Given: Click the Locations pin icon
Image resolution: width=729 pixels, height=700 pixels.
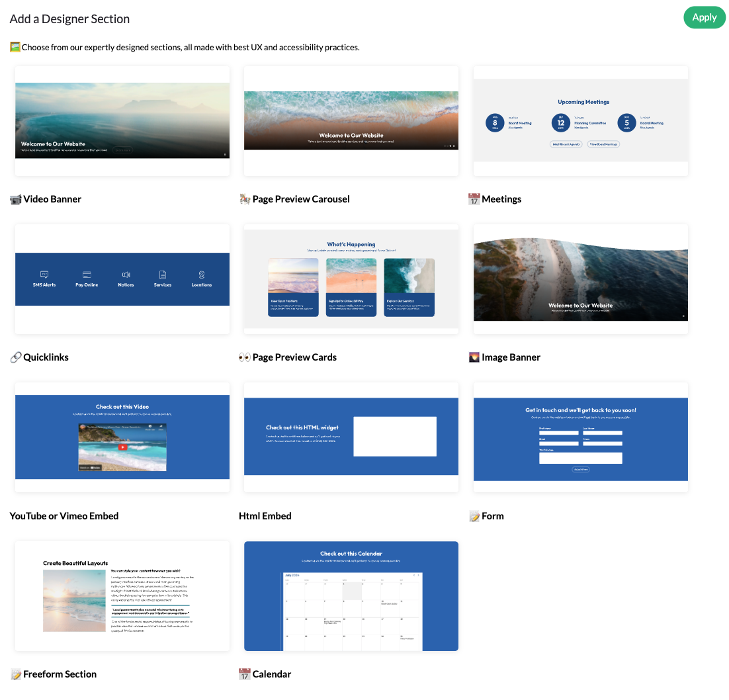Looking at the screenshot, I should point(202,275).
